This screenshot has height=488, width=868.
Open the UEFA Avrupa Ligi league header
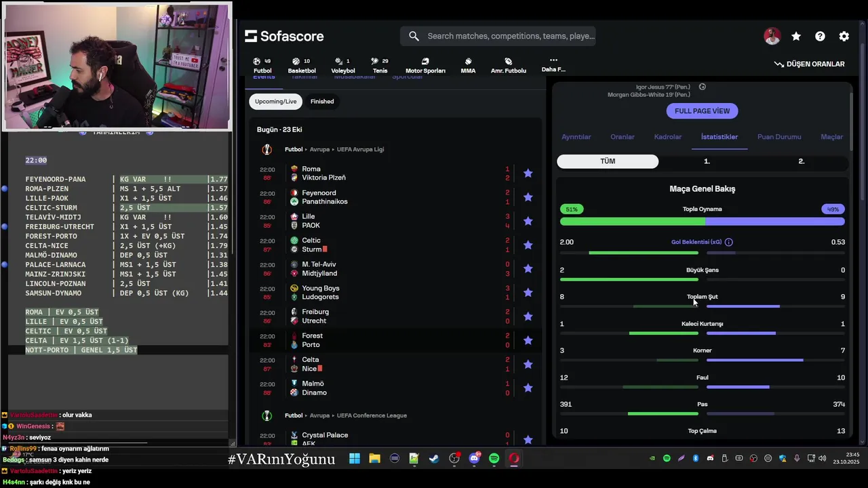360,149
